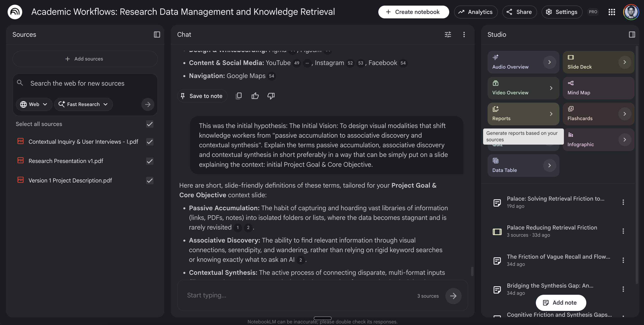Focus the Start typing chat input

(300, 295)
